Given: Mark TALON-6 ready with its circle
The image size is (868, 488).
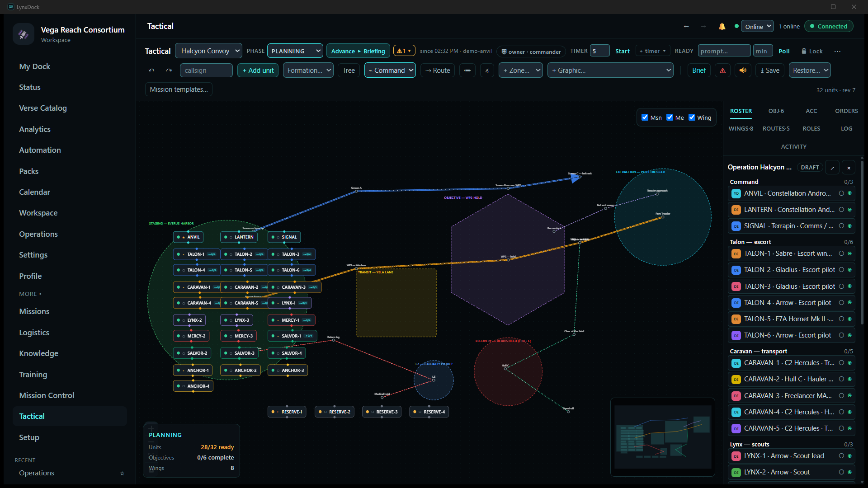Looking at the screenshot, I should click(841, 335).
